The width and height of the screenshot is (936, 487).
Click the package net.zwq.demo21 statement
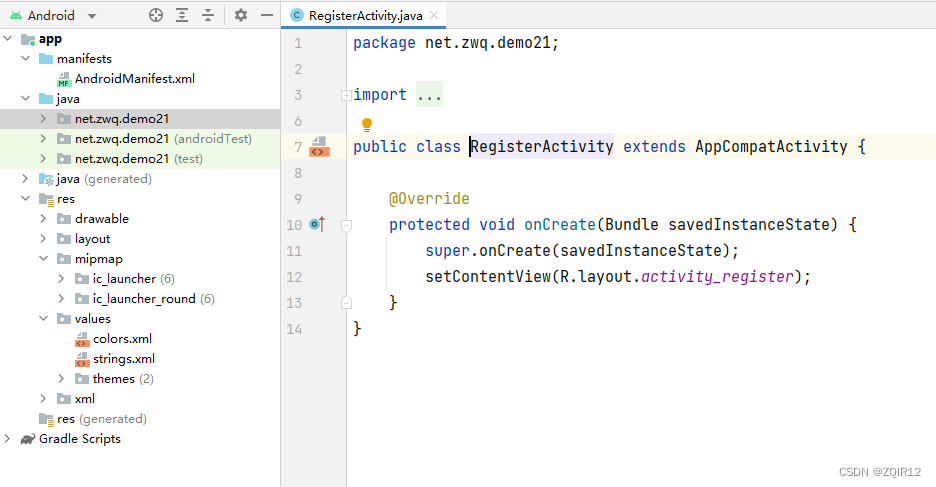[455, 43]
